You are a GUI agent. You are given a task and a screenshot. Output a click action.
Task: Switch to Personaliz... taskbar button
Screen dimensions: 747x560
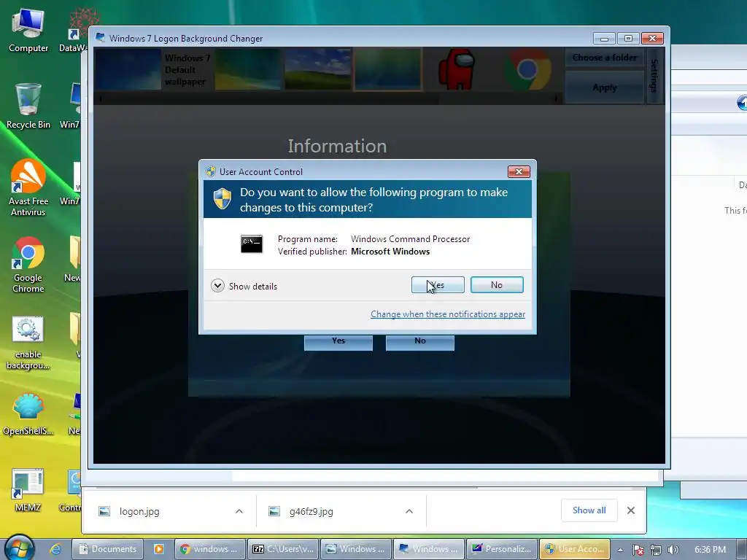[x=502, y=549]
